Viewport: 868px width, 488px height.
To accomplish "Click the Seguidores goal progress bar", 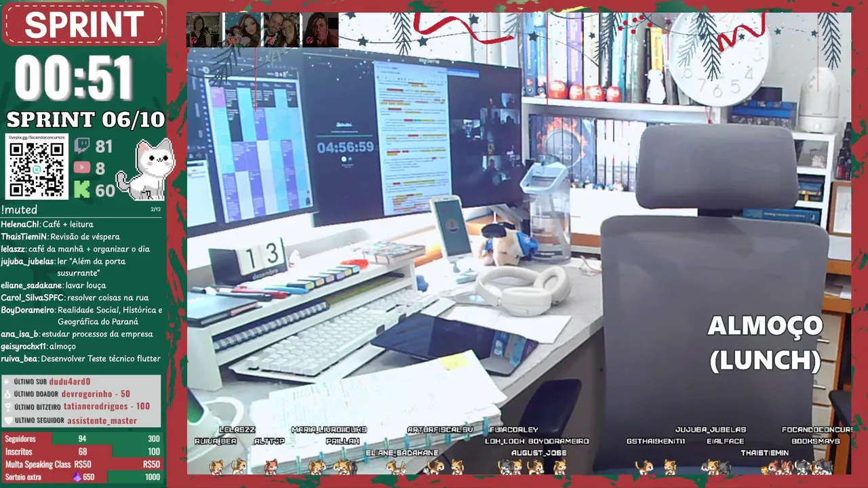I will click(82, 439).
